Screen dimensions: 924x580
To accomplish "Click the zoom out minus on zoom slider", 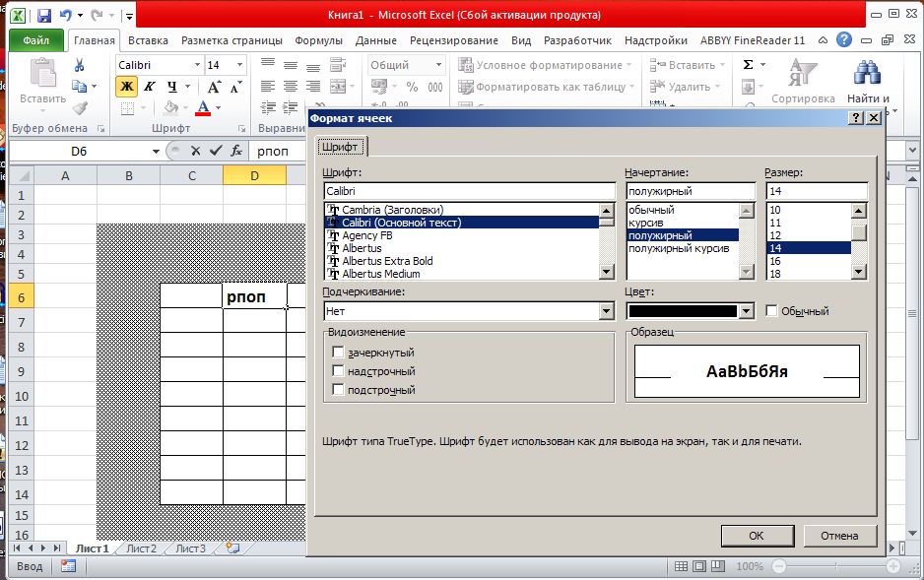I will [x=779, y=566].
